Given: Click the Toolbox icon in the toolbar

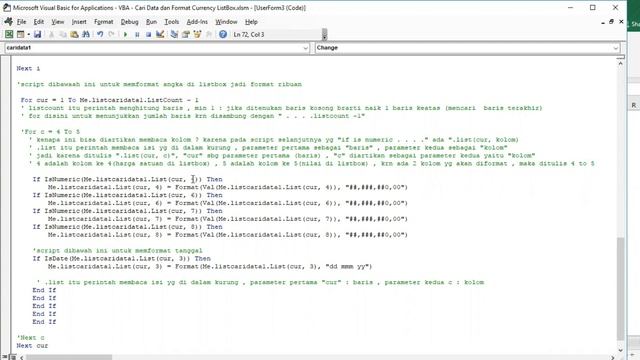Looking at the screenshot, I should tap(209, 34).
